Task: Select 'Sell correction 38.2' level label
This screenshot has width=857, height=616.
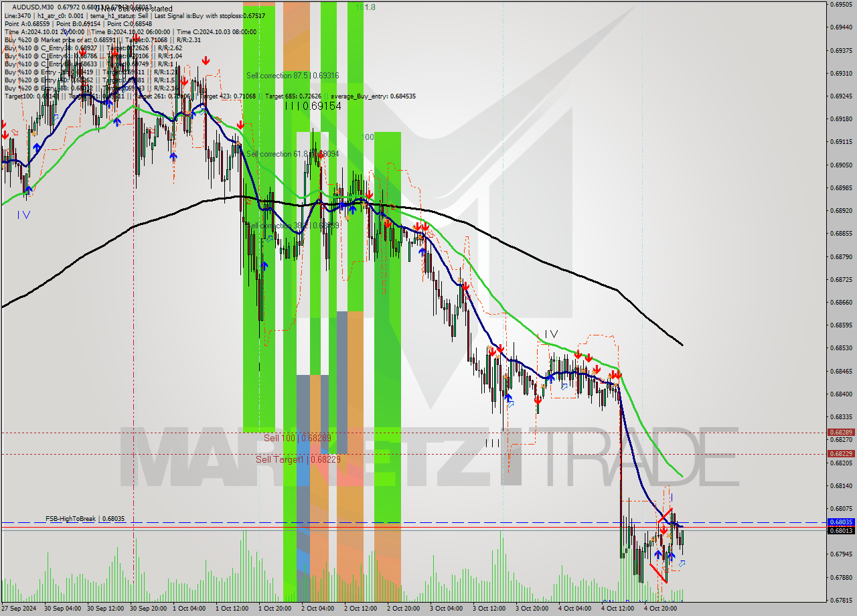Action: pyautogui.click(x=292, y=226)
